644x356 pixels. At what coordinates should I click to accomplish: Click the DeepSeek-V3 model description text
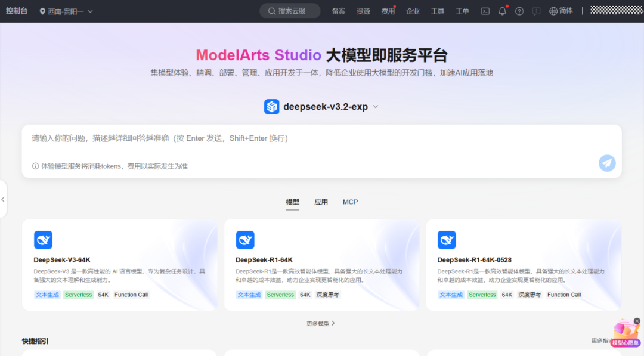tap(119, 275)
